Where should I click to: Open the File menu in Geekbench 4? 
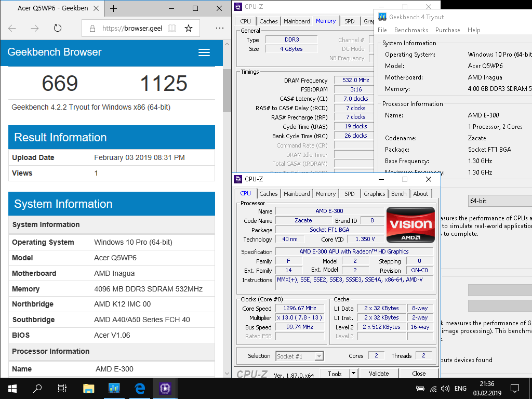(382, 30)
